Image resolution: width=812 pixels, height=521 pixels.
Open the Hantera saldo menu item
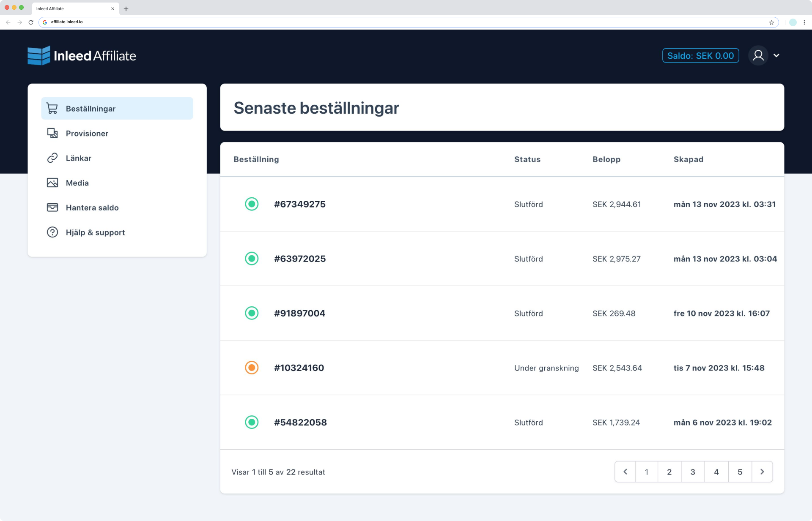point(92,207)
